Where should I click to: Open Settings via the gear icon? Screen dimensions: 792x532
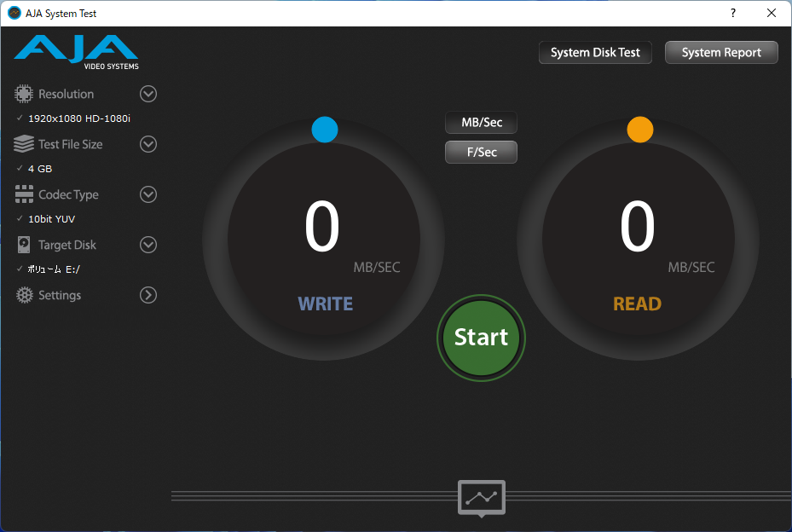24,295
